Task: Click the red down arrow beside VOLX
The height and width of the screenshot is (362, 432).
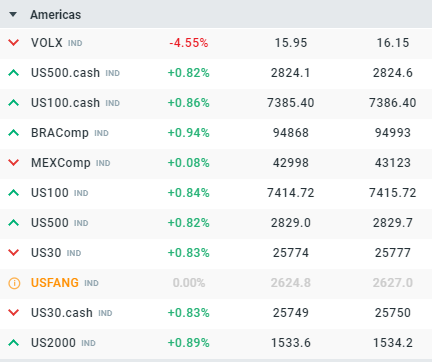Action: point(14,43)
